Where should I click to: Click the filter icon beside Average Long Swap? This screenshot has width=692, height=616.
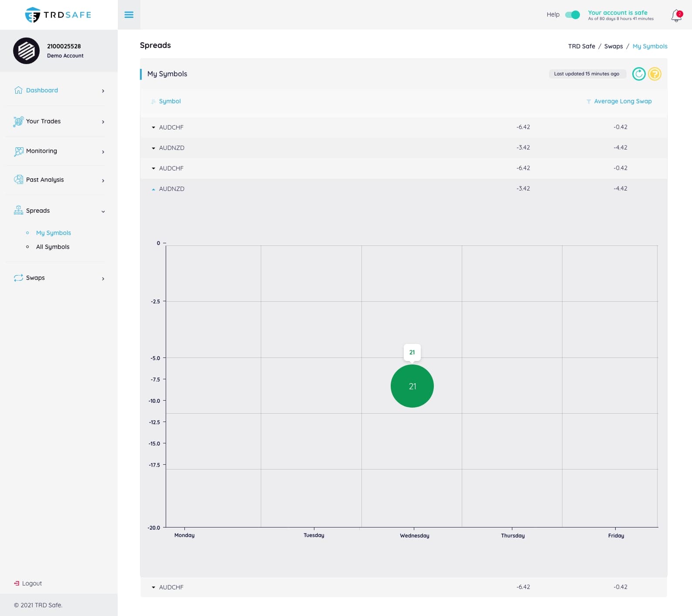click(589, 102)
